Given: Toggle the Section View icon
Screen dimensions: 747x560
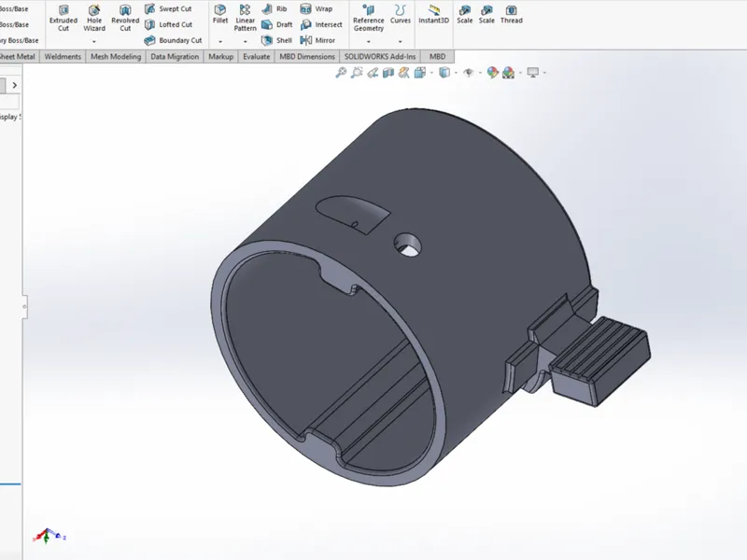Looking at the screenshot, I should pos(388,73).
